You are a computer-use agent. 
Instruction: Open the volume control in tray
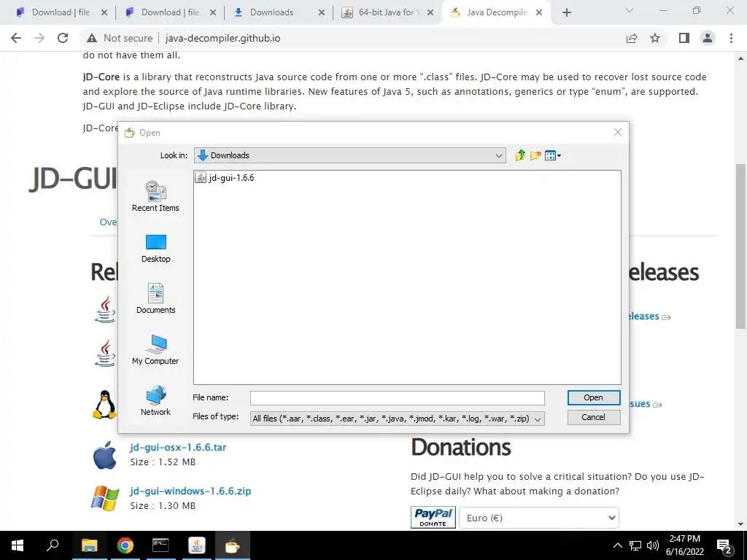point(653,545)
